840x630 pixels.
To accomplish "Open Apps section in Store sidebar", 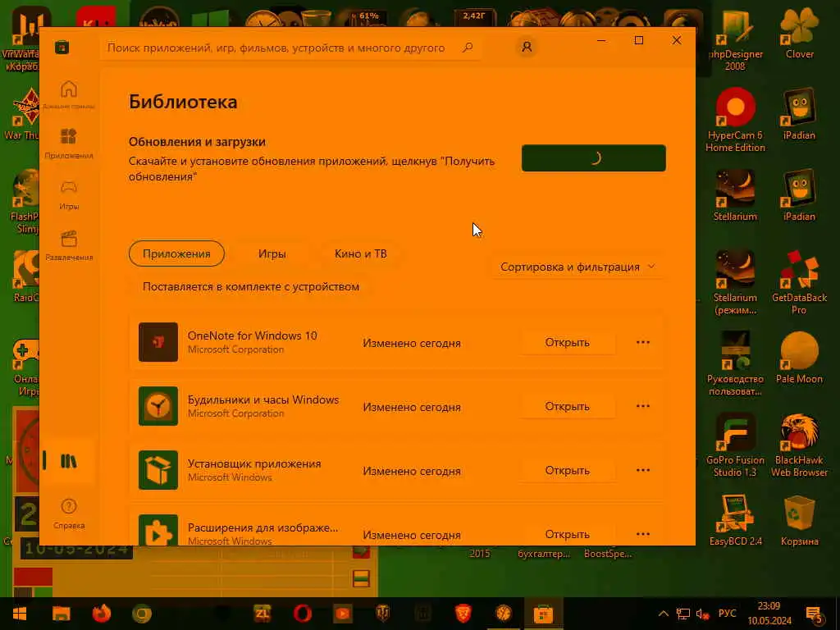I will tap(69, 144).
